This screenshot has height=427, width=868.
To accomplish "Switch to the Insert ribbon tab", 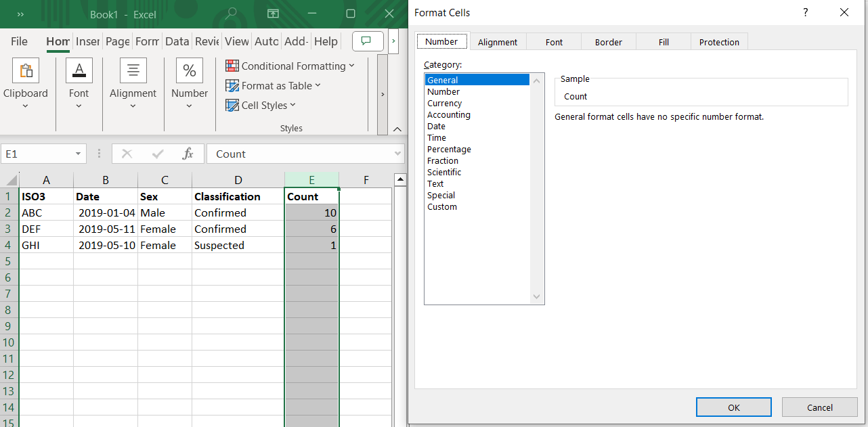I will [x=88, y=41].
